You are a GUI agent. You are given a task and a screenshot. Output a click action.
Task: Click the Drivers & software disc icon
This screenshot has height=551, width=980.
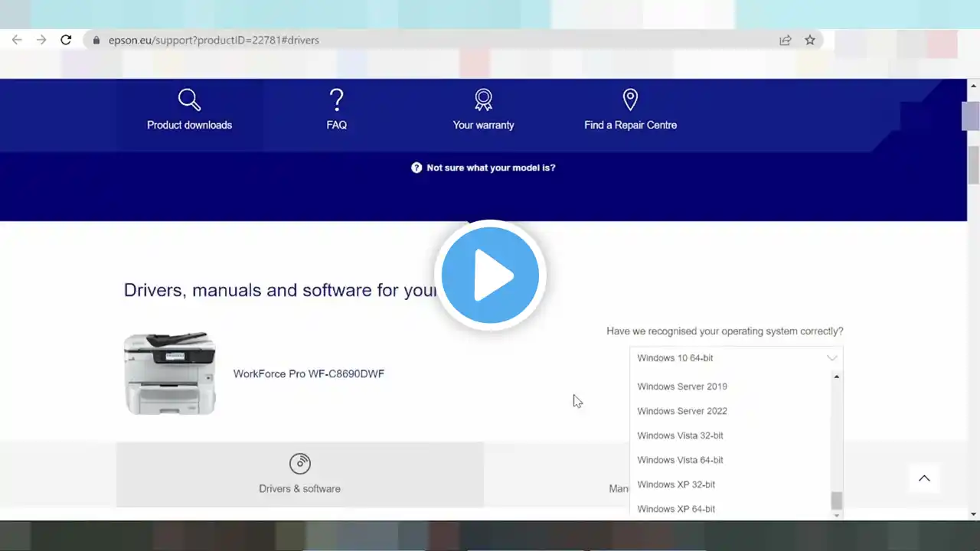coord(300,463)
